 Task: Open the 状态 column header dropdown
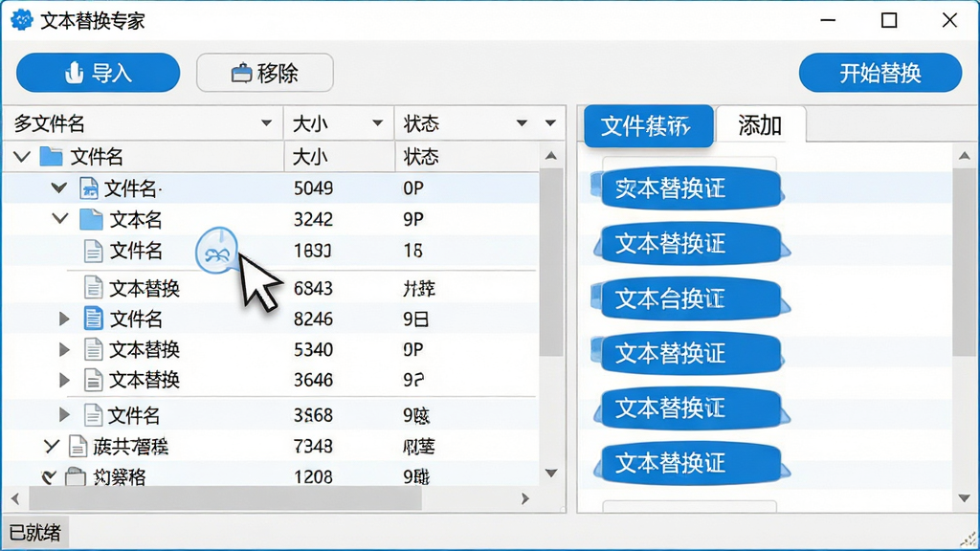522,123
